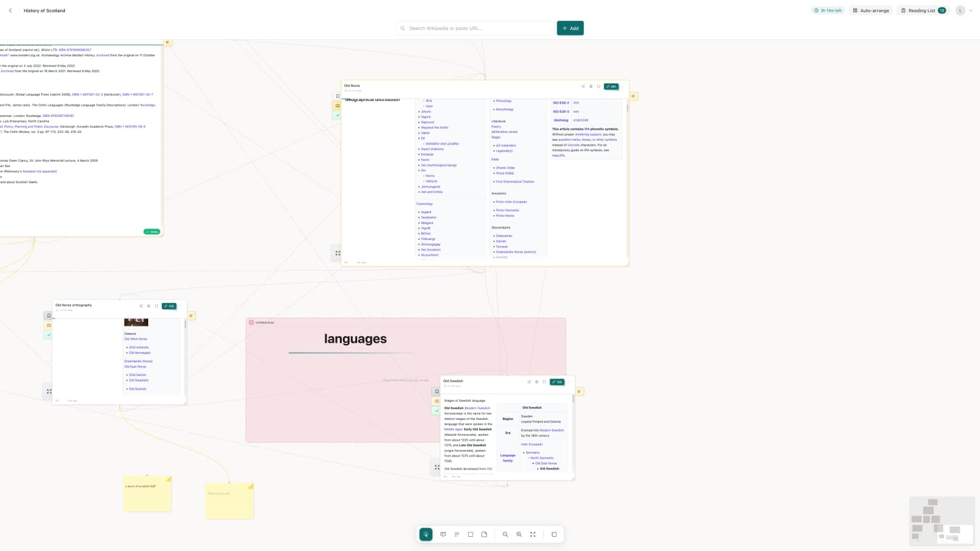This screenshot has height=551, width=980.
Task: Open the more options menu on the Old Norse card
Action: [622, 86]
